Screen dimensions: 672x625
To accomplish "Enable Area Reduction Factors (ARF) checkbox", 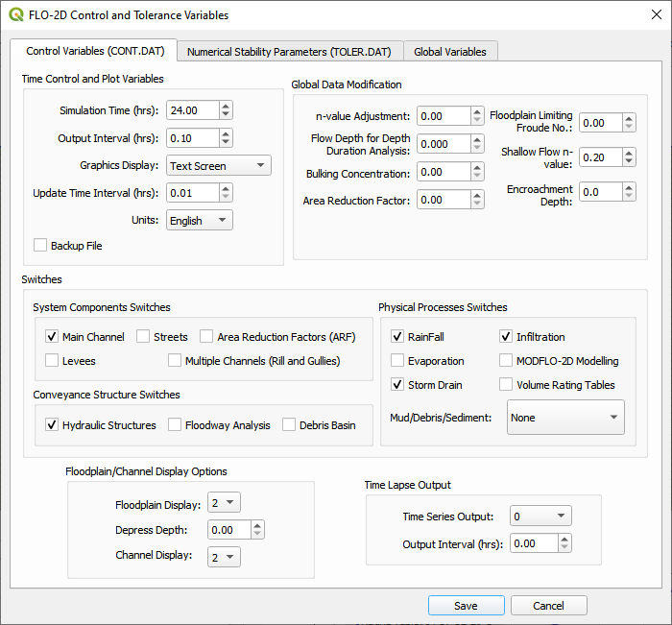I will tap(206, 337).
